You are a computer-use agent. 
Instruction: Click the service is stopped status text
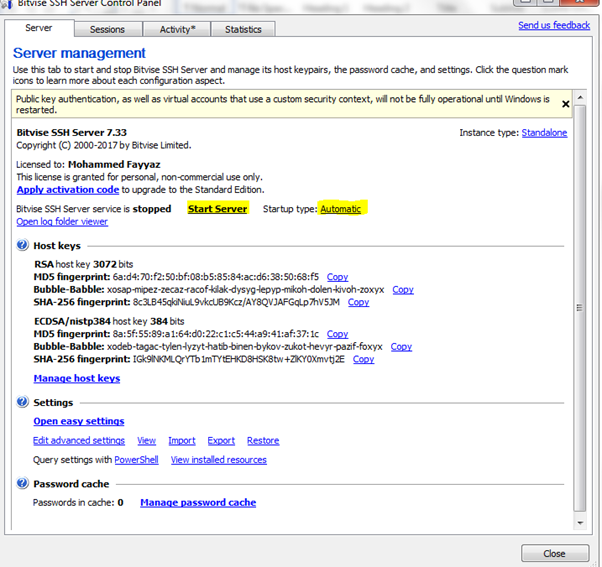pyautogui.click(x=94, y=209)
